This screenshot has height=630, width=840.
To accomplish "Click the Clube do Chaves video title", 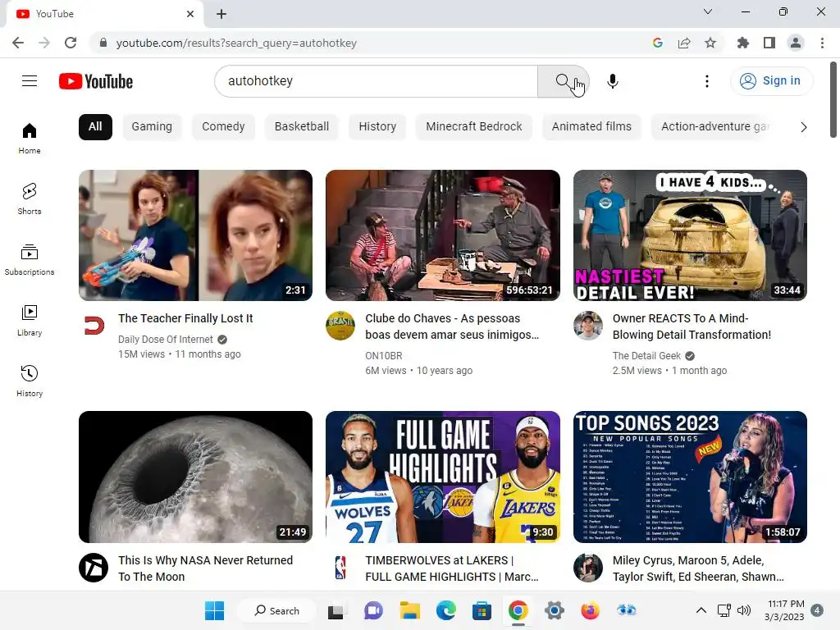I will [452, 326].
